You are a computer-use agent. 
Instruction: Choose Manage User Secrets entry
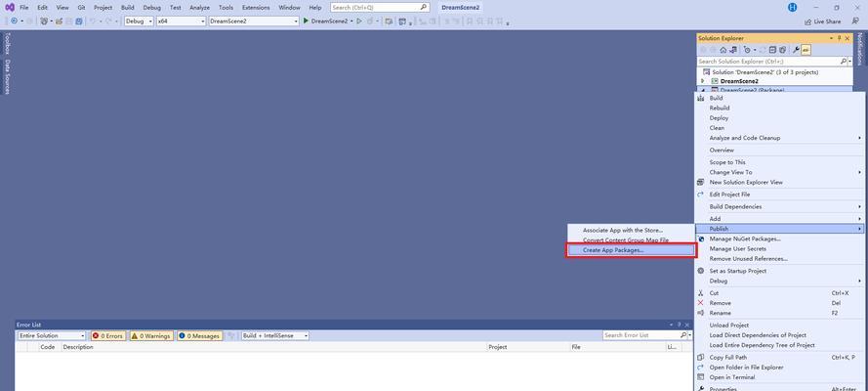[x=779, y=248]
